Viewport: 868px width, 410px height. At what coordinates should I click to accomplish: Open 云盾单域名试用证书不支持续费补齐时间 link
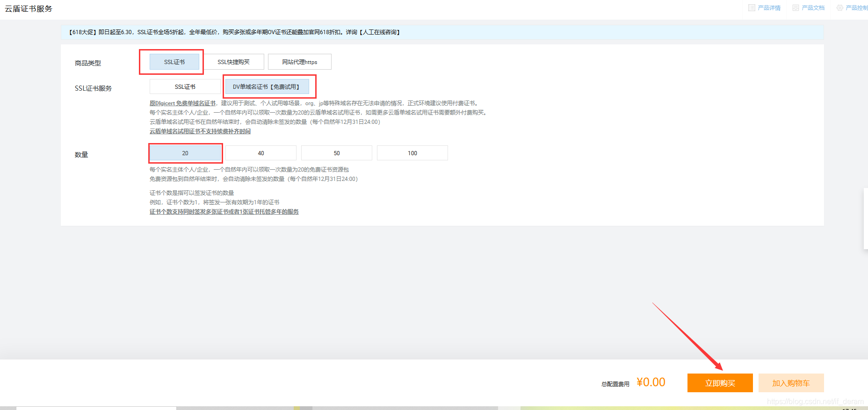point(200,131)
